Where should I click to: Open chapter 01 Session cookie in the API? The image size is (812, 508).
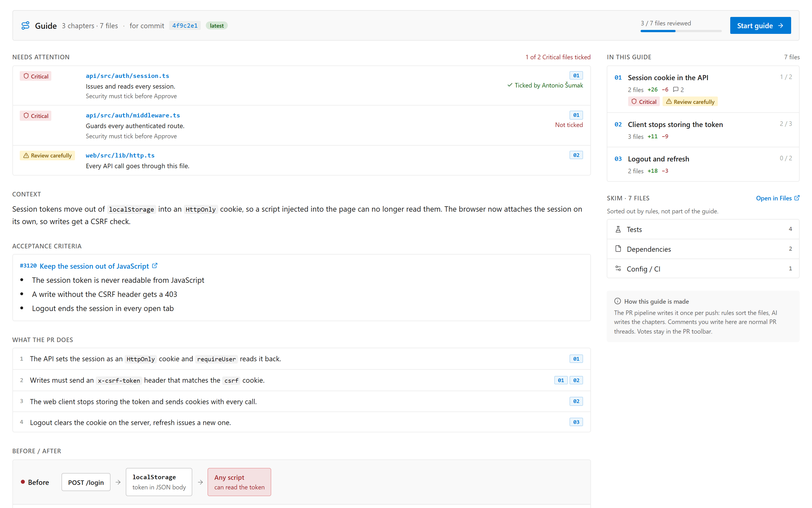703,89
